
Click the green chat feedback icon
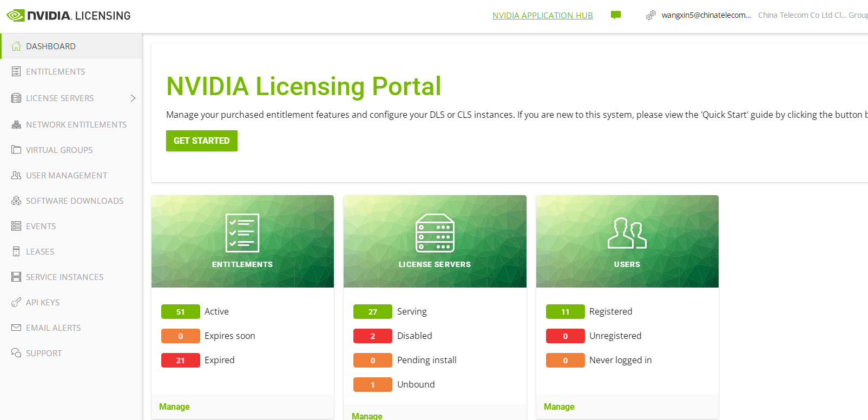615,15
